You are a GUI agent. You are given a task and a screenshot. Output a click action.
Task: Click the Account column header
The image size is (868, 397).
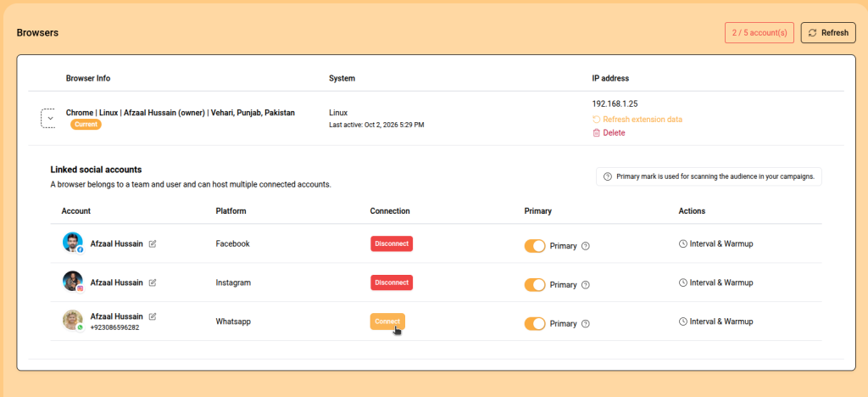pyautogui.click(x=75, y=211)
